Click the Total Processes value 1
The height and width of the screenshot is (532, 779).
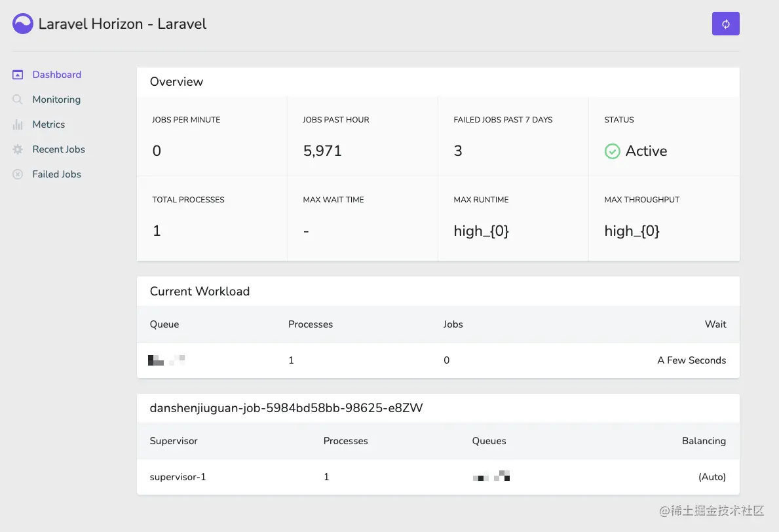(x=157, y=231)
